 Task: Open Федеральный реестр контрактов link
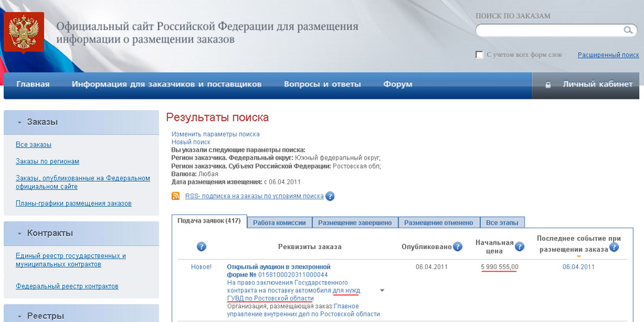click(67, 286)
